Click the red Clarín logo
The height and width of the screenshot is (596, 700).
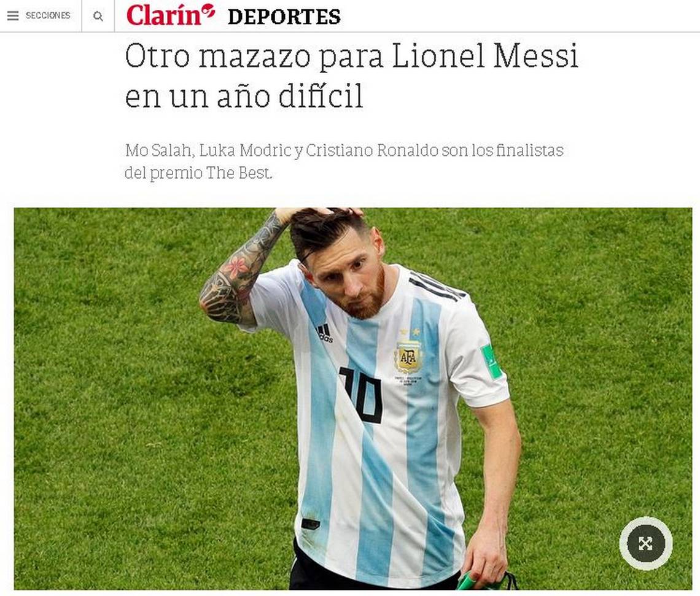pos(163,15)
